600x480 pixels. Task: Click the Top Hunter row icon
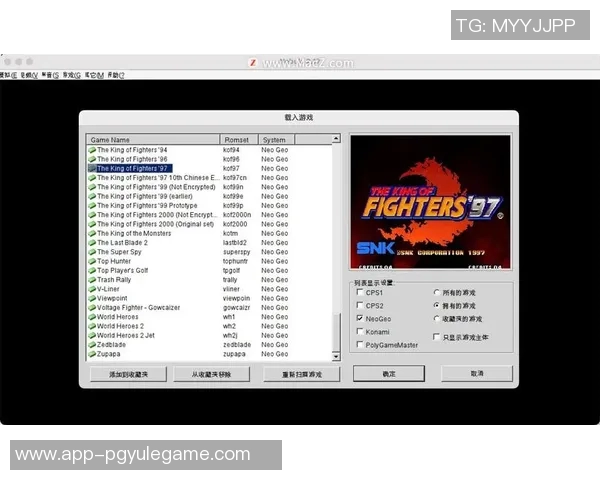tap(92, 261)
